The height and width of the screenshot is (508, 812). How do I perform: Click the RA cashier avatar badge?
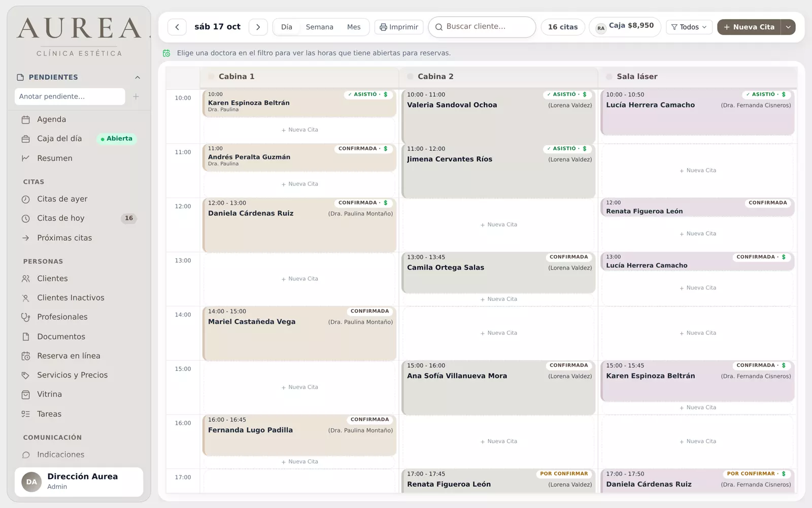tap(601, 28)
